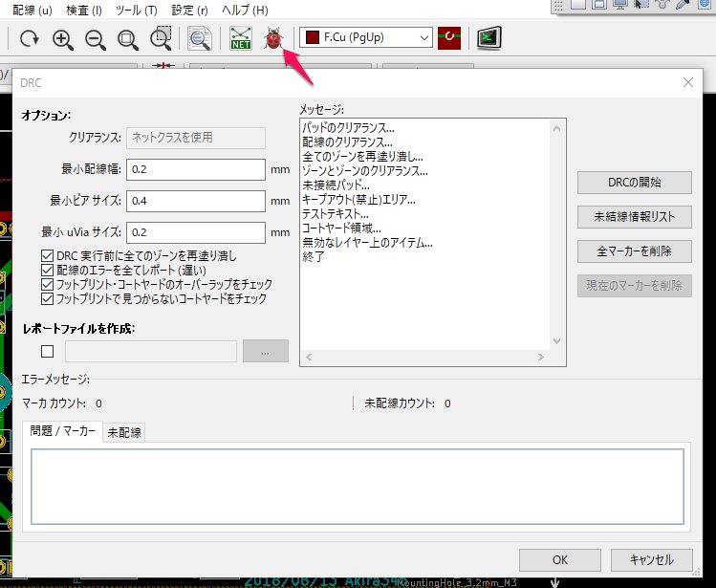Click the キャンセル button
The height and width of the screenshot is (588, 716).
pos(650,560)
